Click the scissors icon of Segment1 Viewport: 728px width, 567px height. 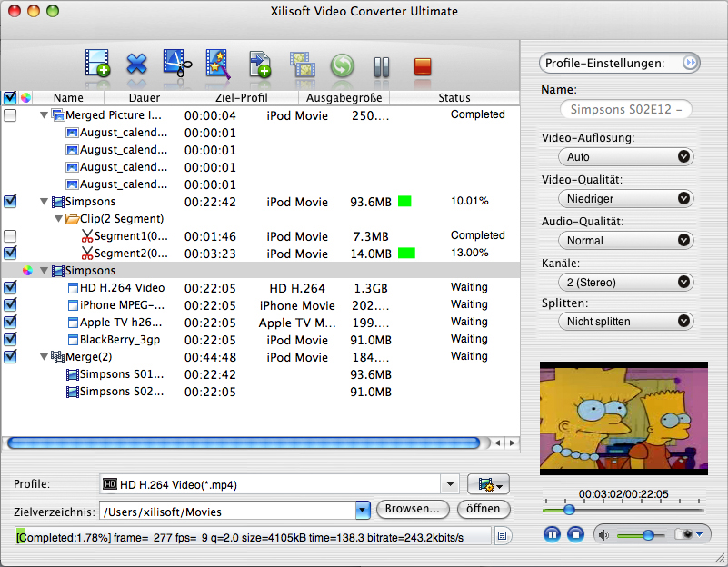pos(87,236)
